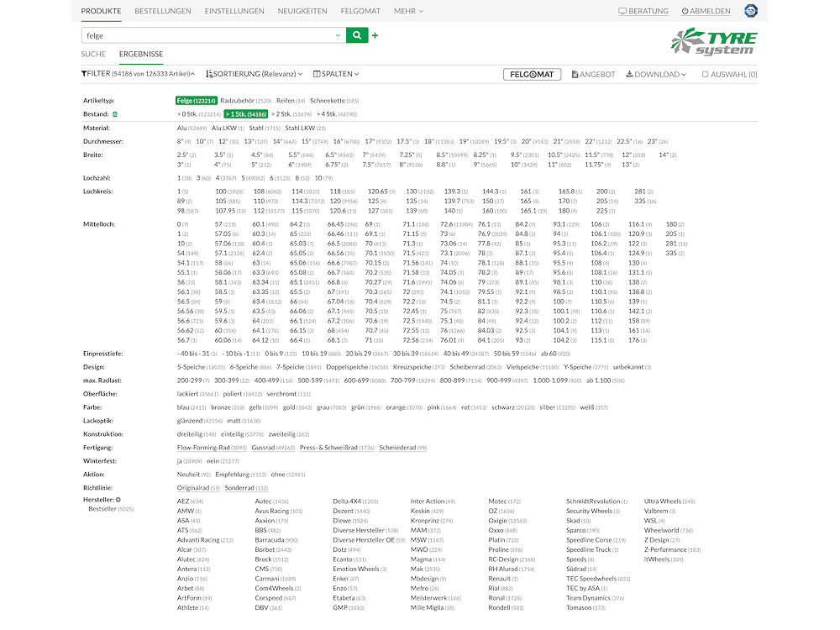Click the Flow-Forming-Rad link
This screenshot has height=630, width=840.
[212, 448]
